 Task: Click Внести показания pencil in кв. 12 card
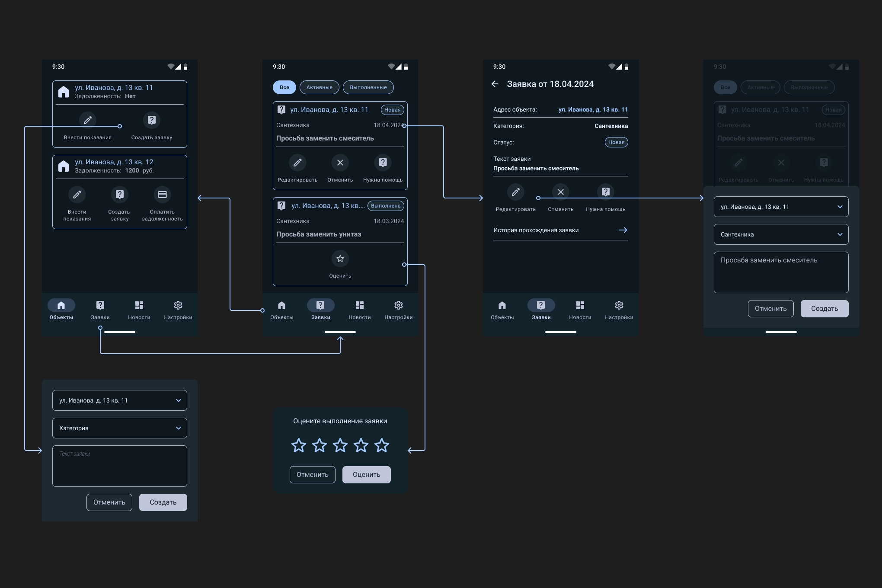77,195
